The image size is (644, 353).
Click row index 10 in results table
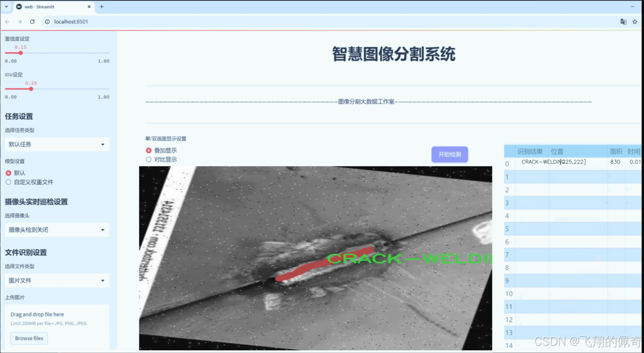pos(509,294)
